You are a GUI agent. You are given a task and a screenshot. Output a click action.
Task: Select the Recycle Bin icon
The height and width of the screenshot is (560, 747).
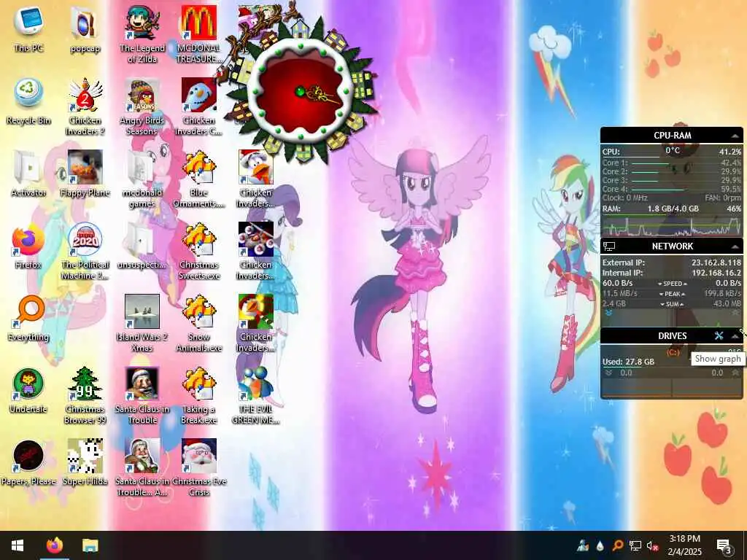pos(28,101)
